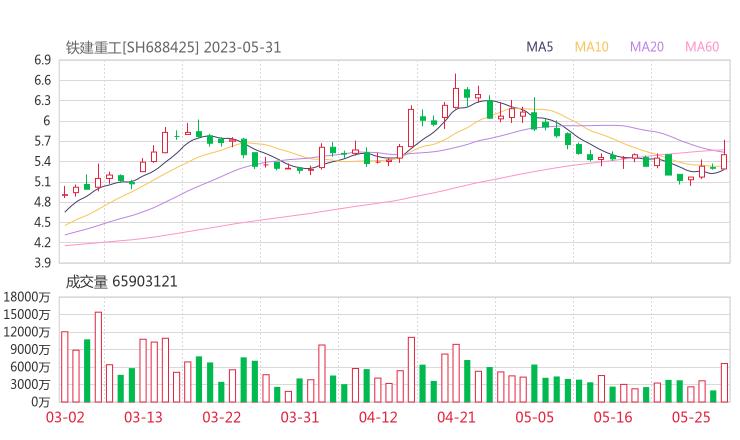Screen dimensions: 740x440
Task: Click the 03-31 date axis label
Action: pos(300,417)
